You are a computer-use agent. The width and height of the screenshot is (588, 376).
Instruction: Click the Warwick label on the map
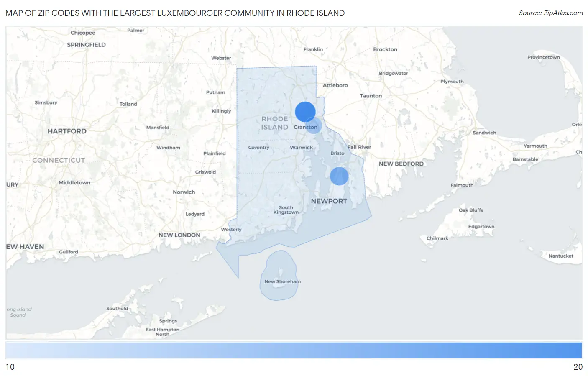[x=302, y=148]
